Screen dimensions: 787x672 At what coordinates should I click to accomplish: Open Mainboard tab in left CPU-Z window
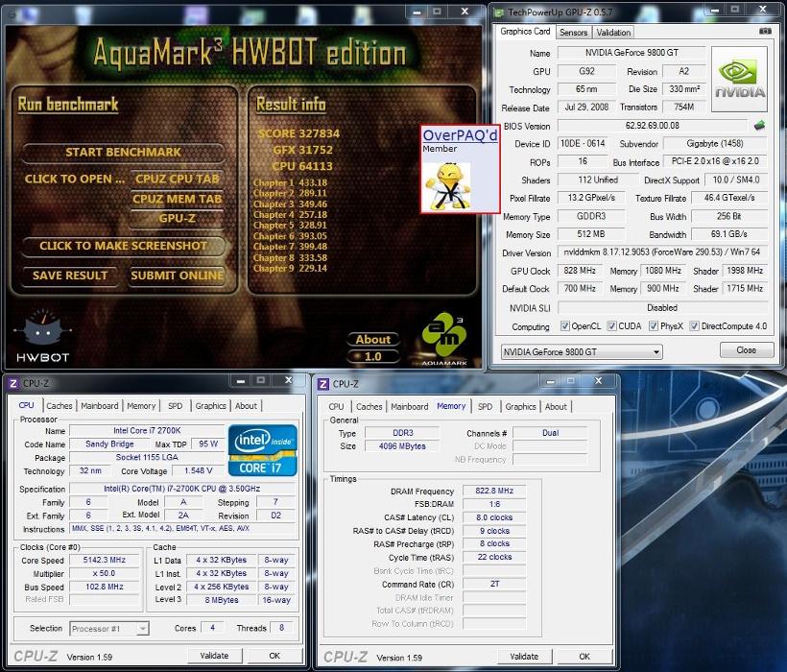[x=100, y=406]
